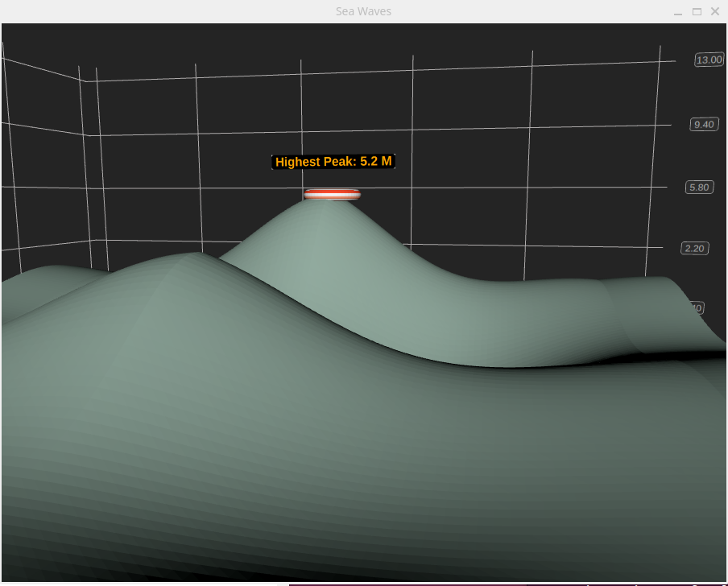Select the 13.00 axis label
This screenshot has width=728, height=586.
coord(709,60)
